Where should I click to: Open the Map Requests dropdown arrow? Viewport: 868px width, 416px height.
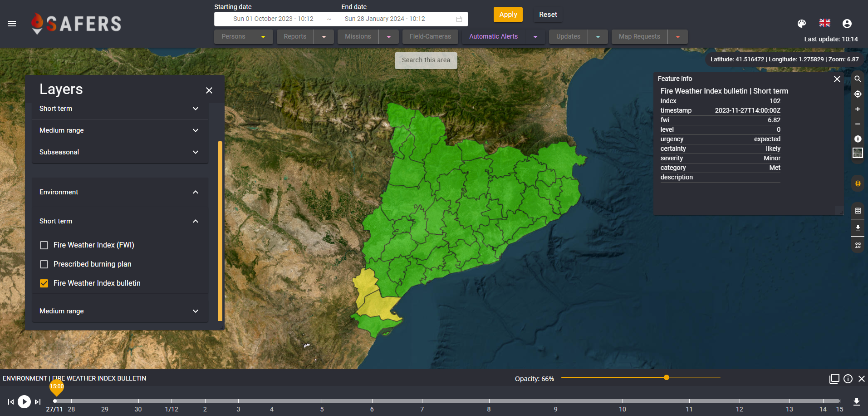click(678, 37)
